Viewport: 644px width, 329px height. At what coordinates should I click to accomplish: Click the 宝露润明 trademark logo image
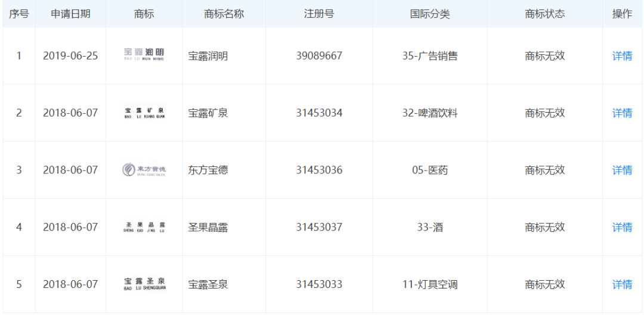point(144,55)
